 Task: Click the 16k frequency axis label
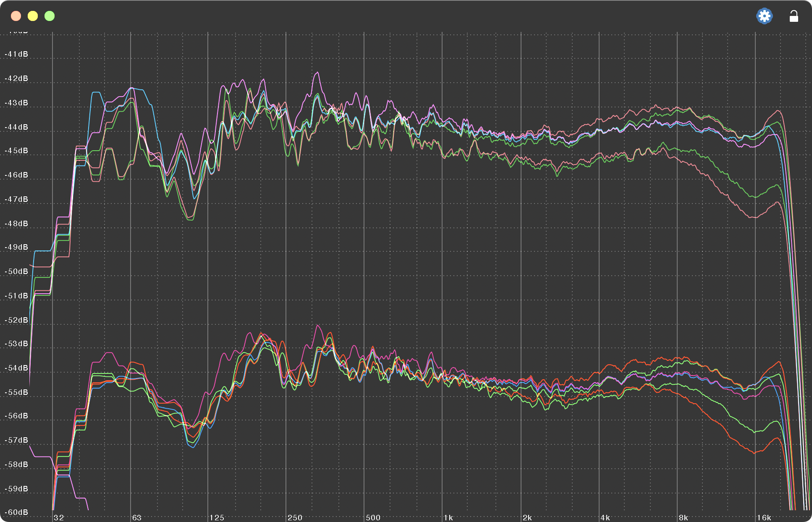tap(764, 517)
